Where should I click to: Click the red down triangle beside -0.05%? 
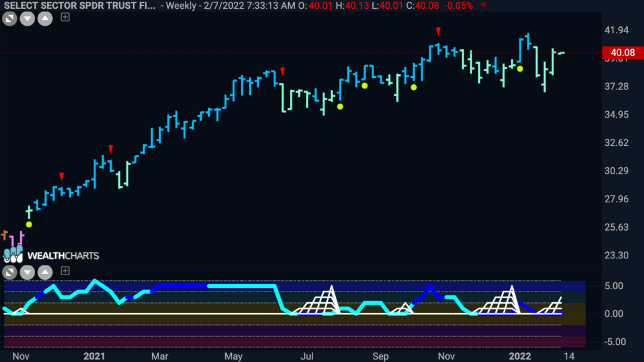[484, 5]
